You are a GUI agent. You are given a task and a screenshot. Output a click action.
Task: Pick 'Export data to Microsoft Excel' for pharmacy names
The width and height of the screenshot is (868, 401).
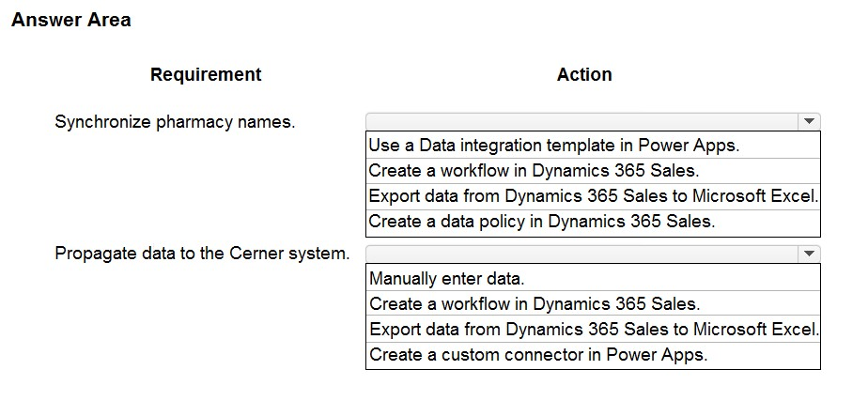pyautogui.click(x=592, y=196)
